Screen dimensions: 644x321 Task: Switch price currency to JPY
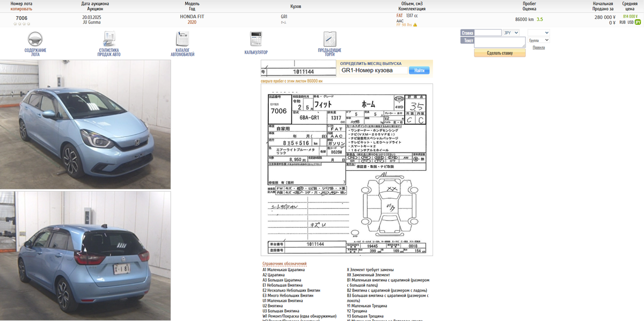click(638, 23)
